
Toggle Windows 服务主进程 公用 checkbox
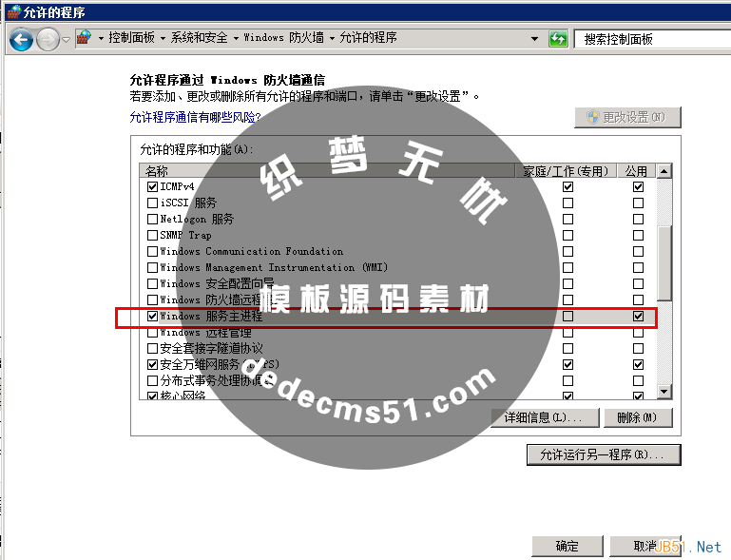point(638,317)
